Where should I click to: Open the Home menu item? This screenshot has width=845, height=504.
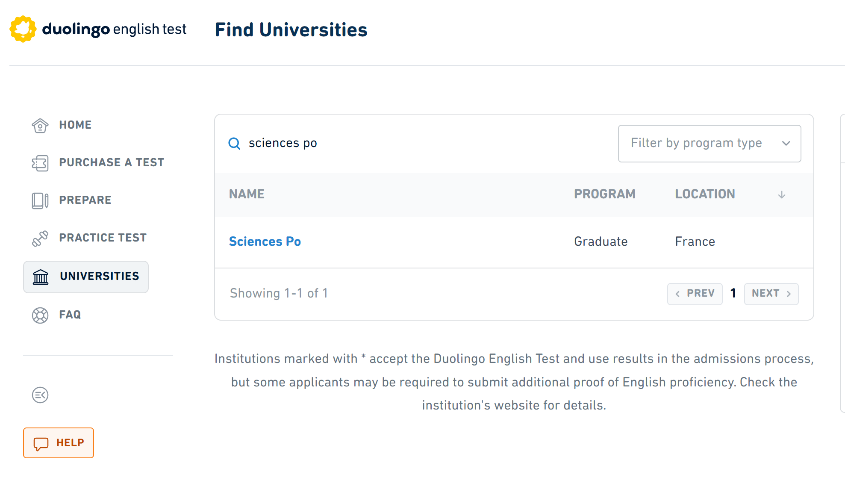point(62,125)
